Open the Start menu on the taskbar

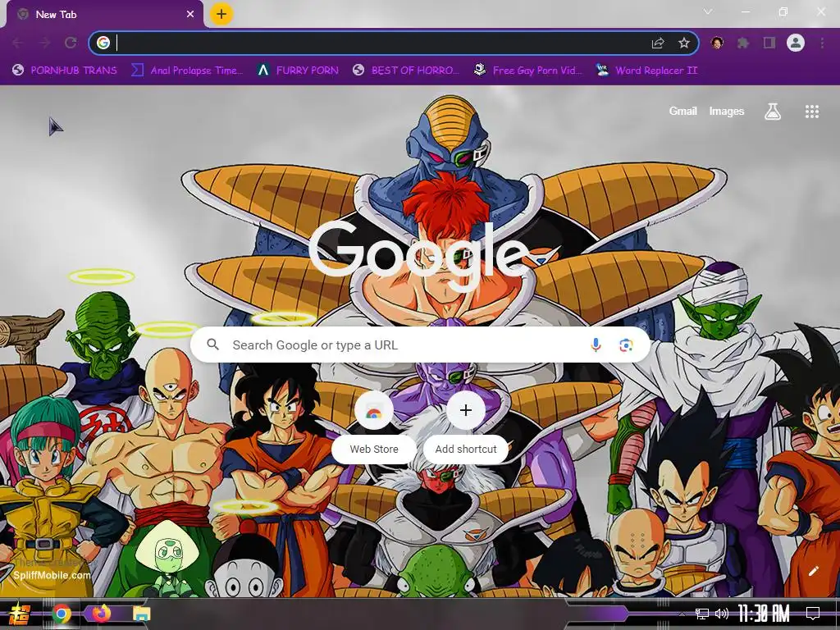coord(19,614)
